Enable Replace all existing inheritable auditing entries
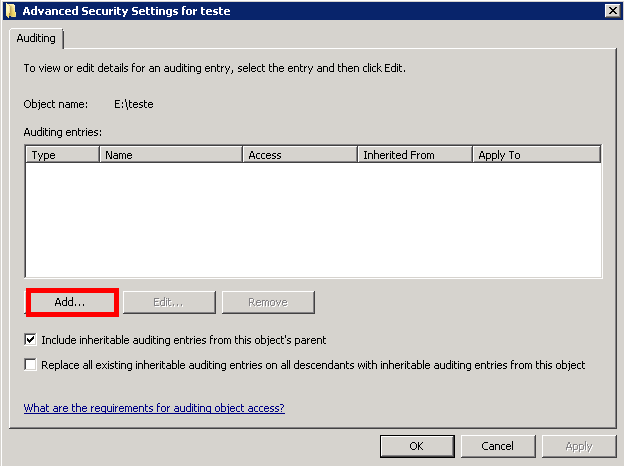The width and height of the screenshot is (624, 466). [31, 365]
